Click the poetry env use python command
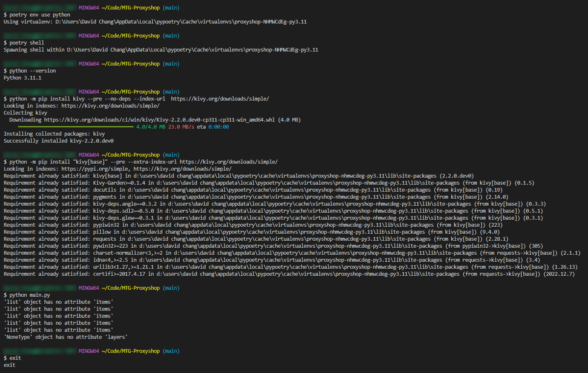Screen dimensions: 588x373 point(37,14)
